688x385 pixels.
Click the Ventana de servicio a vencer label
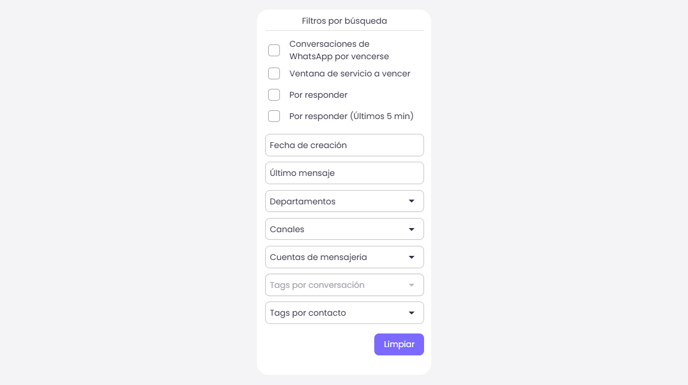pyautogui.click(x=350, y=74)
